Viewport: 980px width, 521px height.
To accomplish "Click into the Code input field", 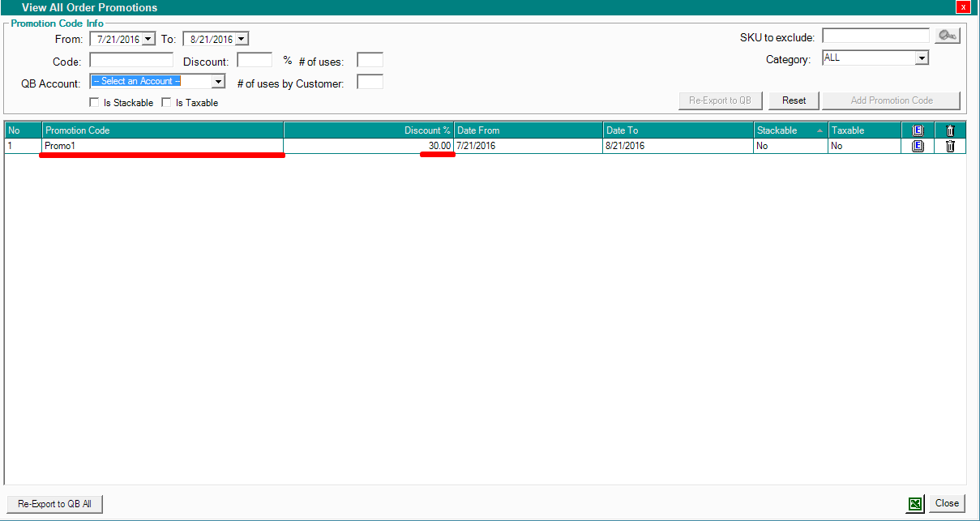I will tap(131, 60).
